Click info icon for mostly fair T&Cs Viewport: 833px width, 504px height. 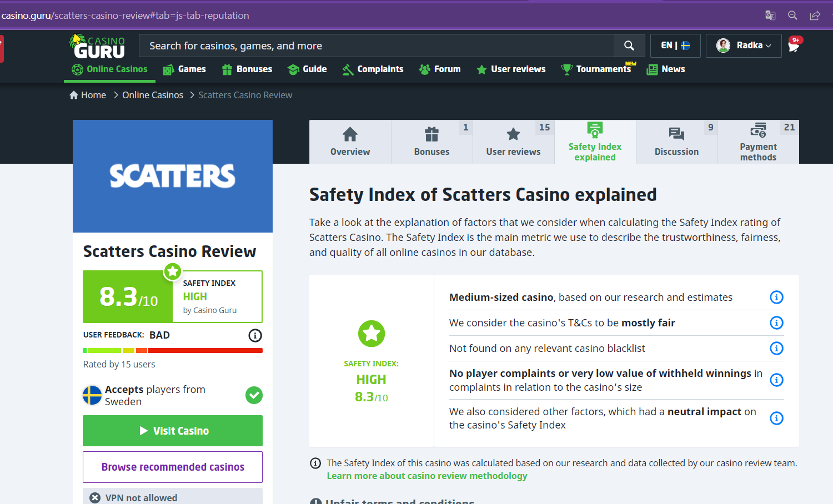[x=776, y=322]
